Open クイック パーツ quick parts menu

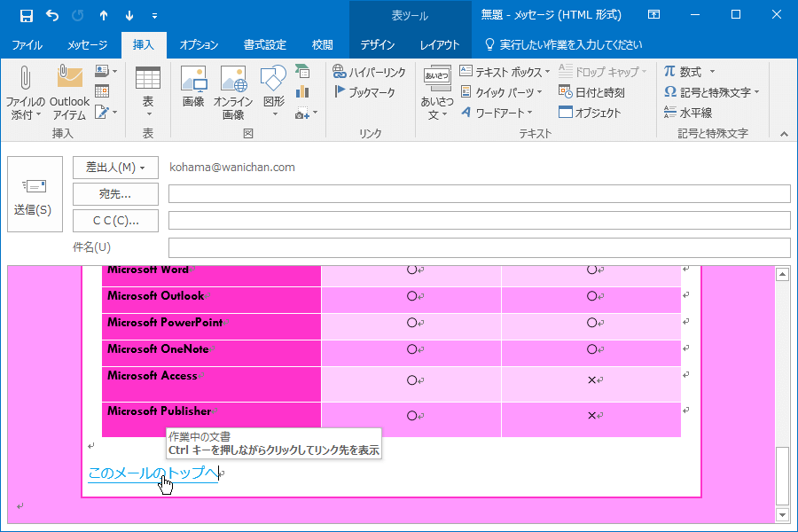501,92
